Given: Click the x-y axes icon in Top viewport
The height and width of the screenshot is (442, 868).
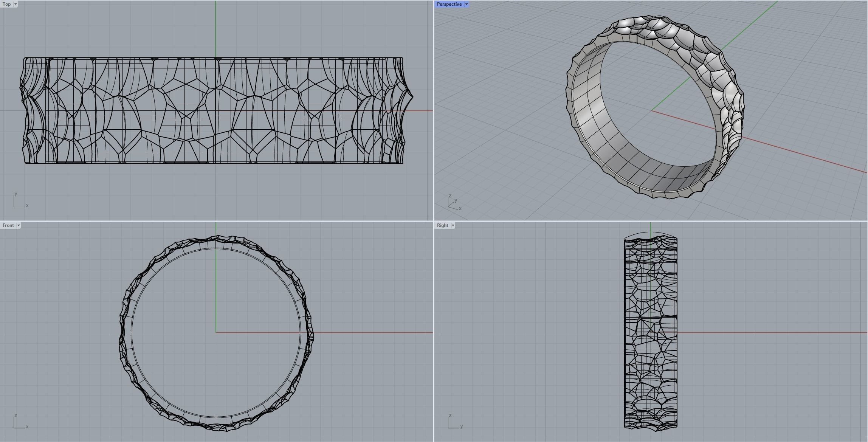Looking at the screenshot, I should (x=21, y=200).
